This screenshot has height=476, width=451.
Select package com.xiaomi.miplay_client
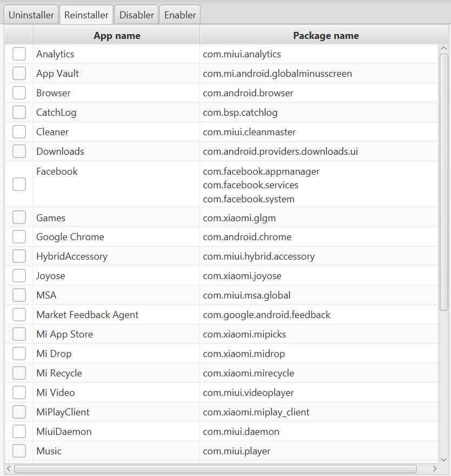[x=256, y=412]
